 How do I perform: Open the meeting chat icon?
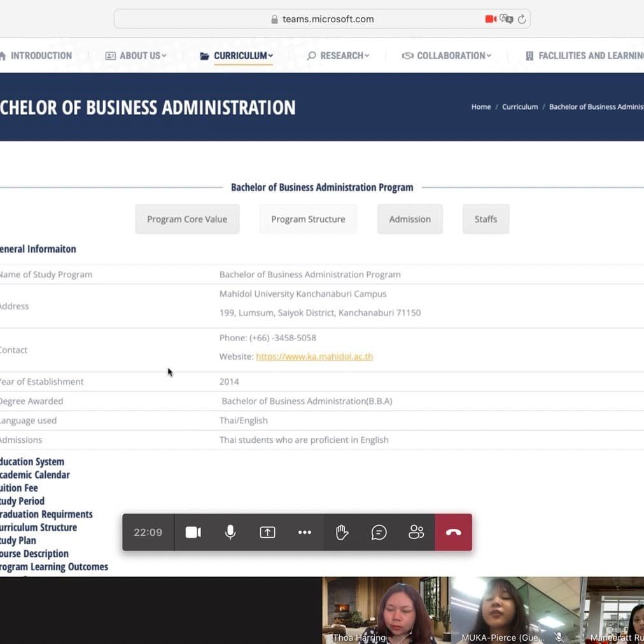379,533
